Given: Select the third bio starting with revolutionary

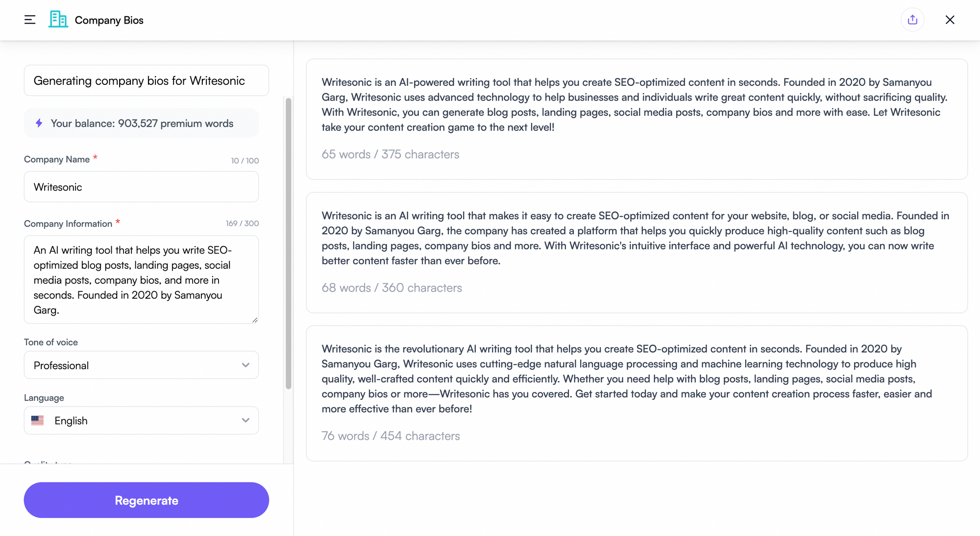Looking at the screenshot, I should [x=637, y=379].
